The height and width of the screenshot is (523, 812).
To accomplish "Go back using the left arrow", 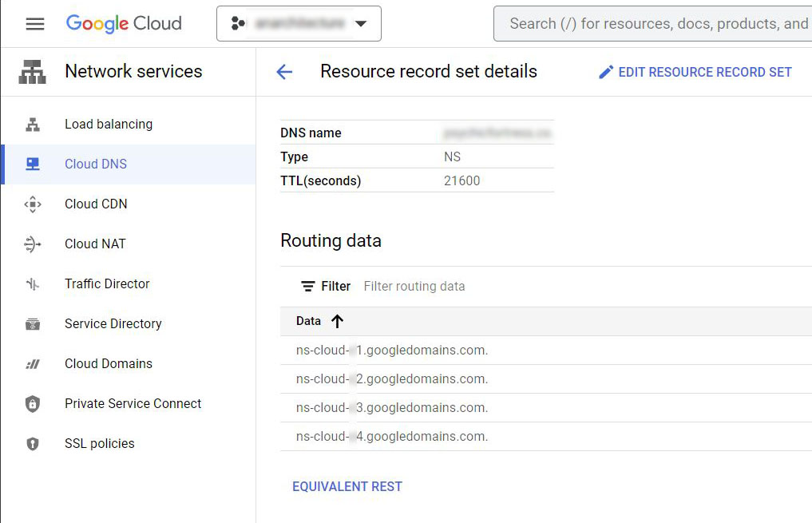I will click(284, 72).
